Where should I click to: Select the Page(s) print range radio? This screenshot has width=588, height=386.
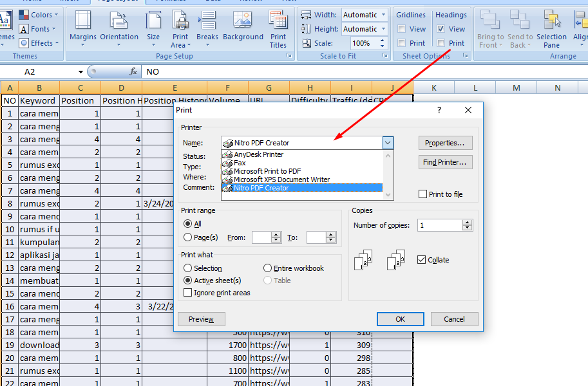(x=187, y=237)
